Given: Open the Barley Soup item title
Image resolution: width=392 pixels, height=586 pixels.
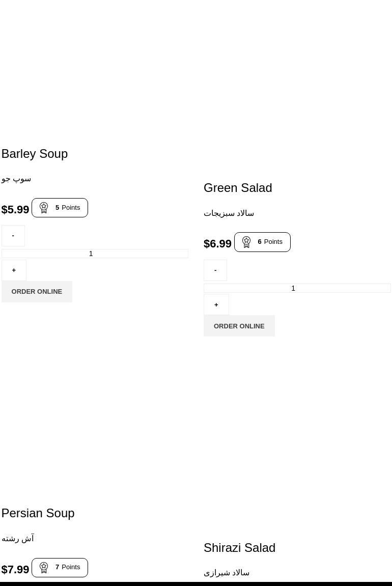Looking at the screenshot, I should point(35,154).
